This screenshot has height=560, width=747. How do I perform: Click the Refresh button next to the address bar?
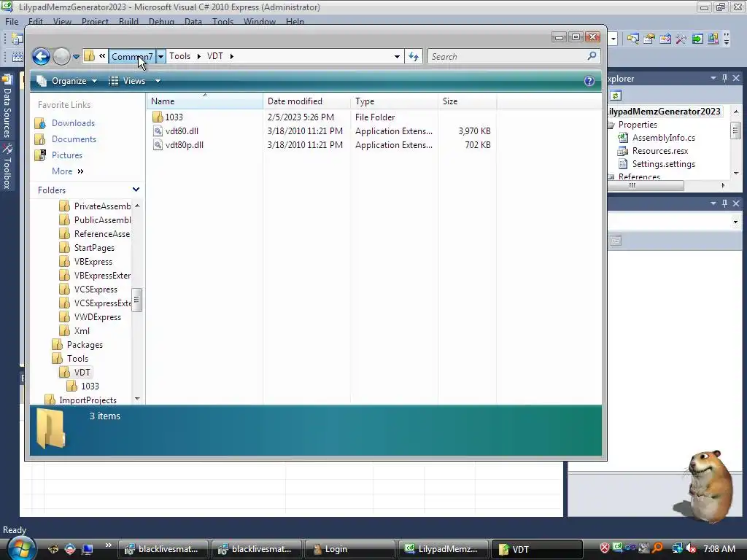[x=414, y=57]
